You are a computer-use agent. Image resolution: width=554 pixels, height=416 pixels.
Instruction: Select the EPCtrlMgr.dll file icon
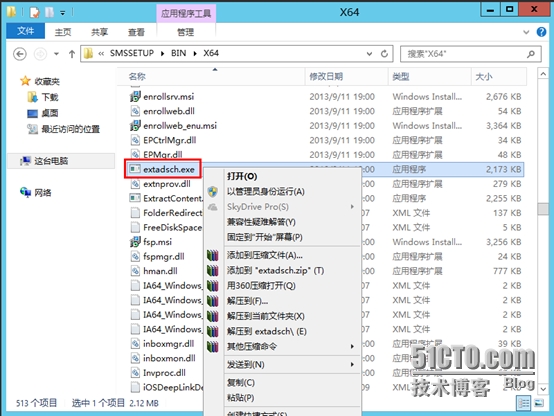click(x=135, y=140)
